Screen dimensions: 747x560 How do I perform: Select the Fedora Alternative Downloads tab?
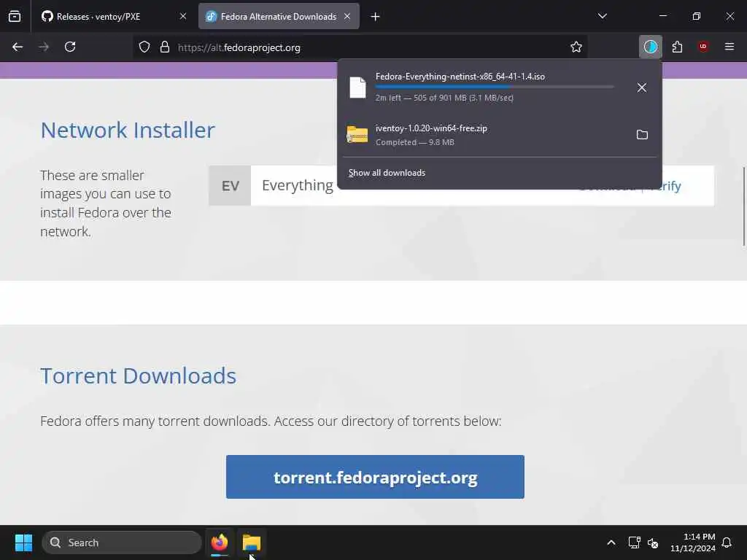279,17
